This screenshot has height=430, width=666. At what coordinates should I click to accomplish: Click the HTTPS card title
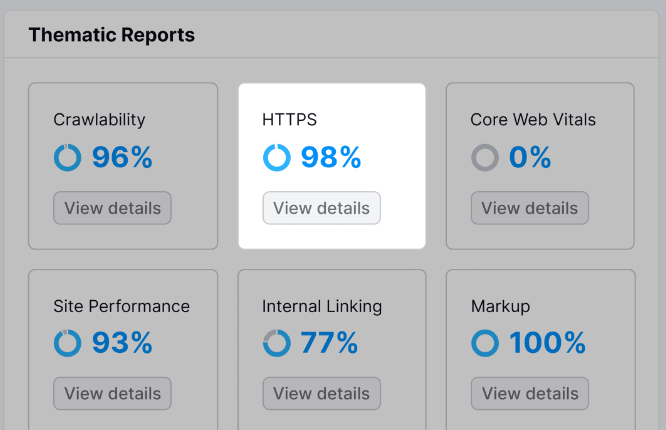(x=289, y=120)
